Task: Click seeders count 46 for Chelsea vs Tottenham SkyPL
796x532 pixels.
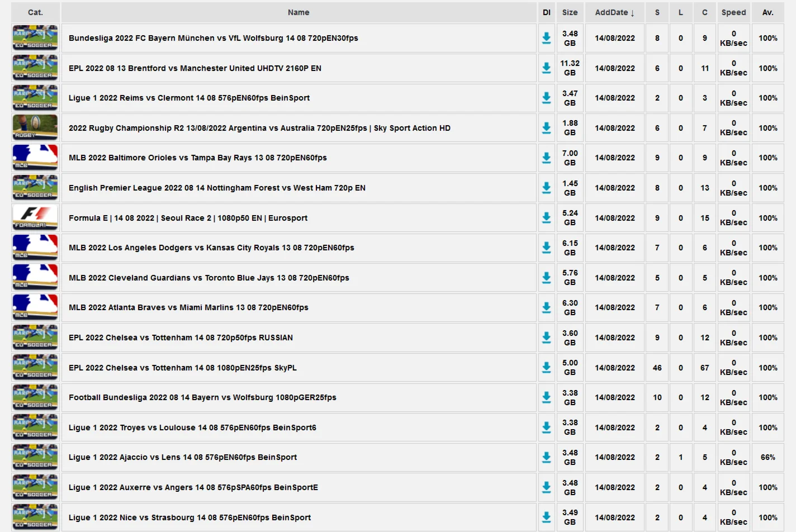Action: (x=657, y=368)
